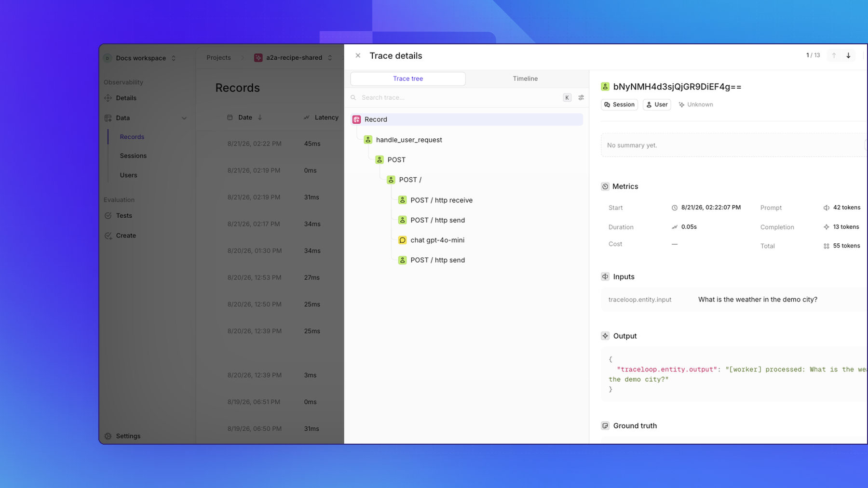Select the chat gpt-4o-mini span
The width and height of the screenshot is (868, 488).
[437, 240]
